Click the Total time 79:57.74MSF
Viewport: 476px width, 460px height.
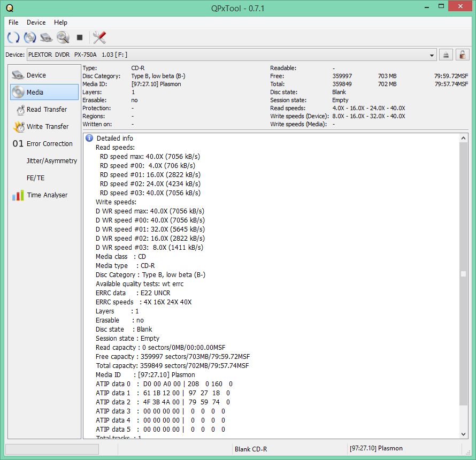point(451,84)
